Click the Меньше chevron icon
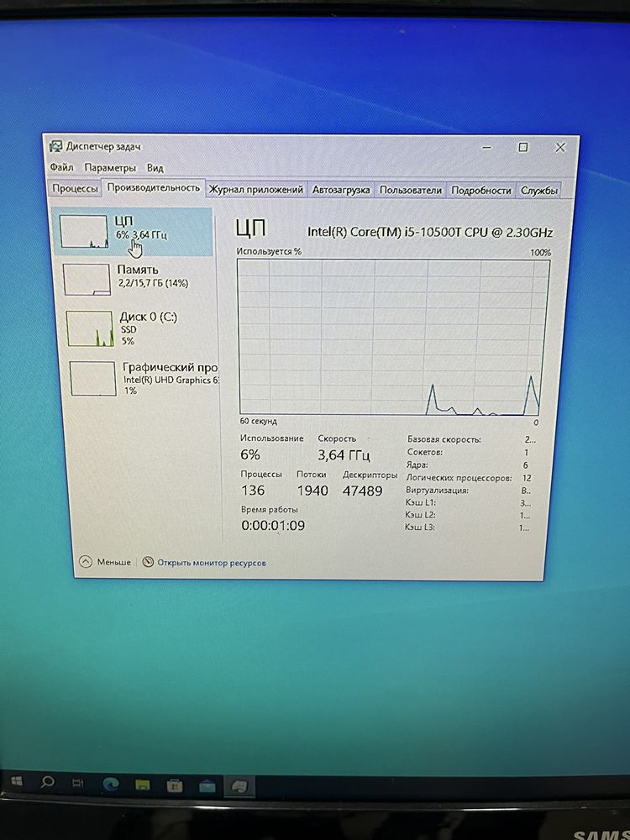 (x=85, y=562)
